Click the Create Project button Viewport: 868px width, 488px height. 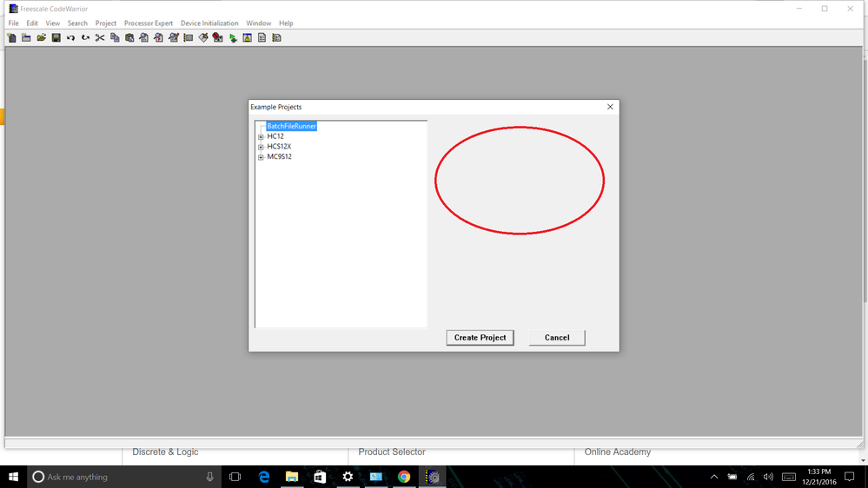coord(480,338)
